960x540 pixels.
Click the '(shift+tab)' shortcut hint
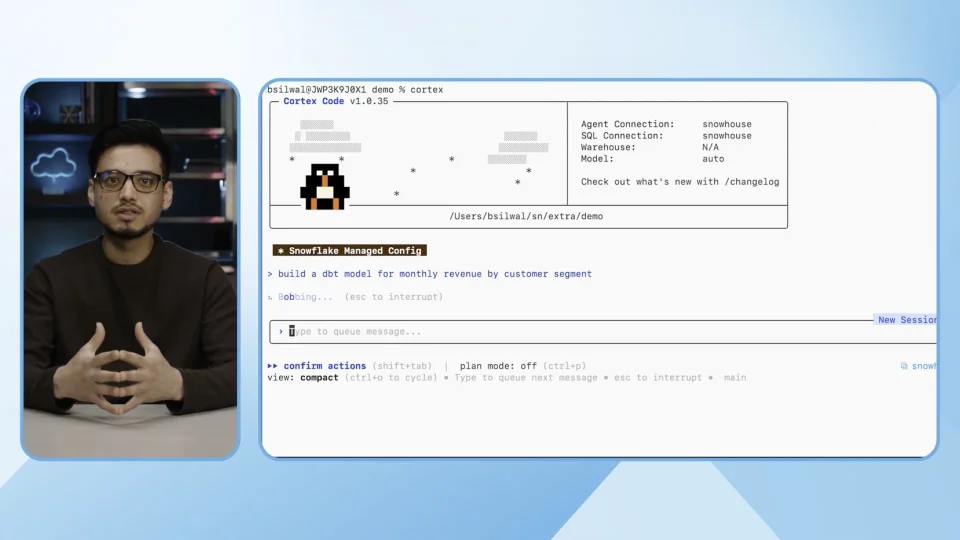[402, 366]
